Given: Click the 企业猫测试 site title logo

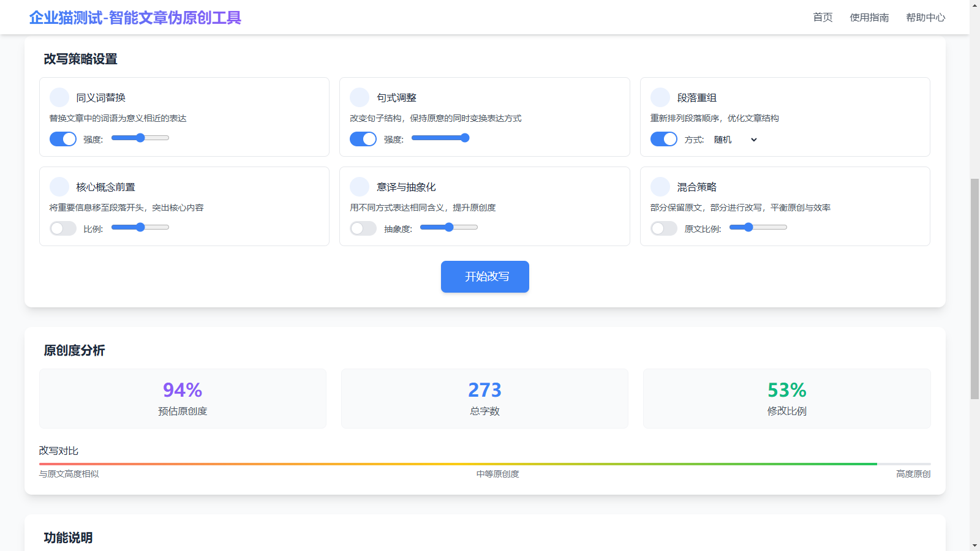Looking at the screenshot, I should [135, 17].
